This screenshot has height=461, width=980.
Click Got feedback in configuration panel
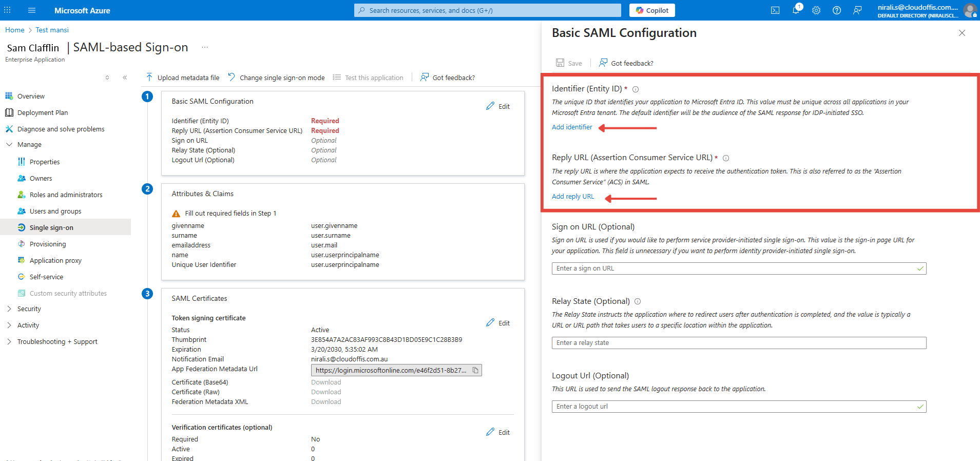(x=626, y=63)
